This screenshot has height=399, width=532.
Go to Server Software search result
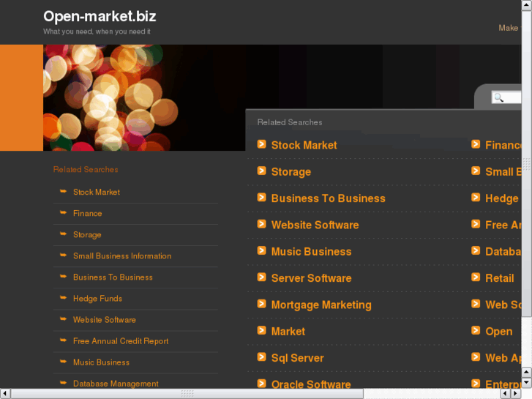pos(311,278)
